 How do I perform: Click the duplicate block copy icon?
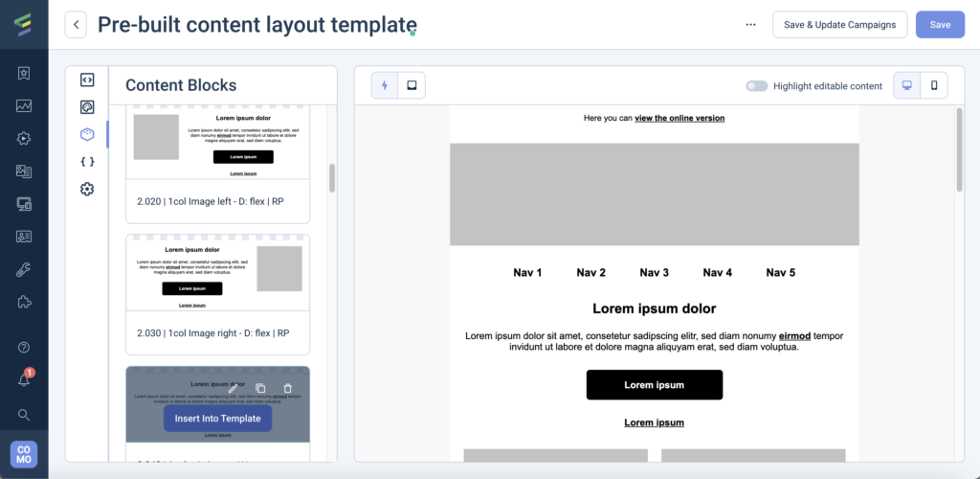point(260,388)
